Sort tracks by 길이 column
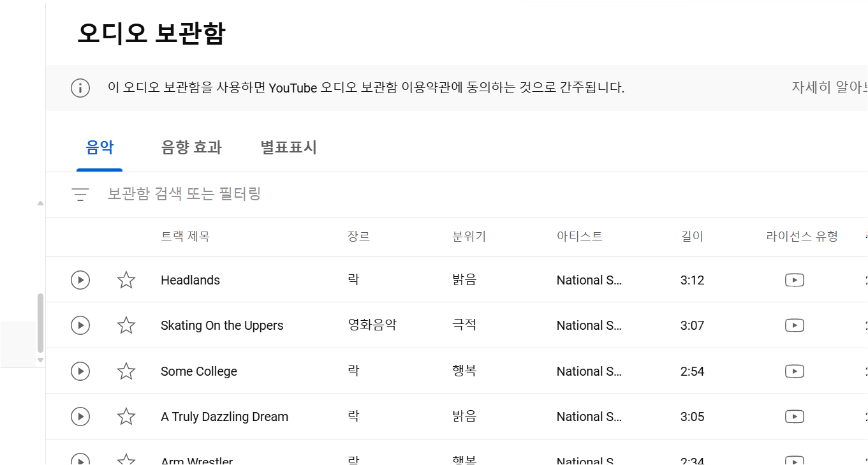This screenshot has width=868, height=465. [x=692, y=236]
